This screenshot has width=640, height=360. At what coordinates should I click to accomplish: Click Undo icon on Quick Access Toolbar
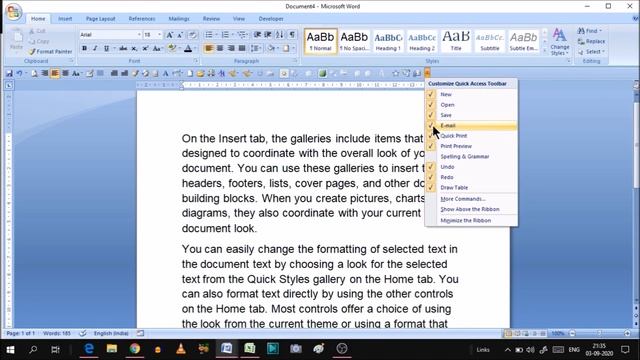click(19, 73)
